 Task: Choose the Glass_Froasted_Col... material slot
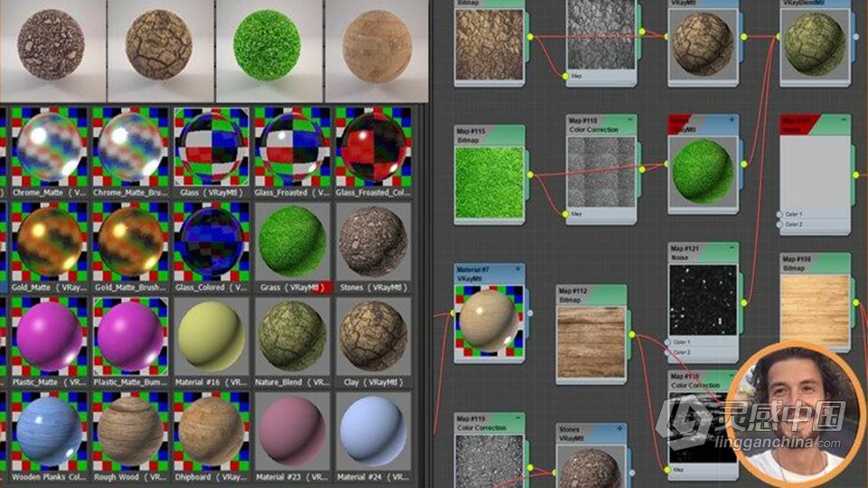tap(373, 154)
